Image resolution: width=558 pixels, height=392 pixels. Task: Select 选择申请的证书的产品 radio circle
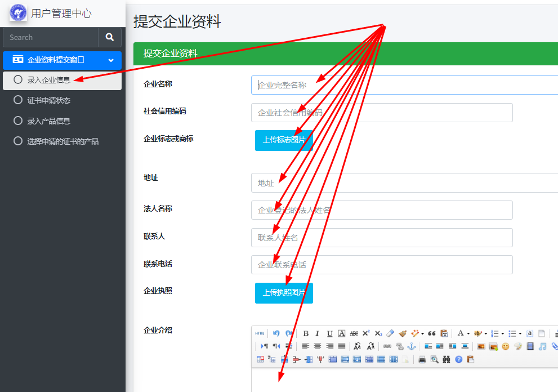(18, 141)
